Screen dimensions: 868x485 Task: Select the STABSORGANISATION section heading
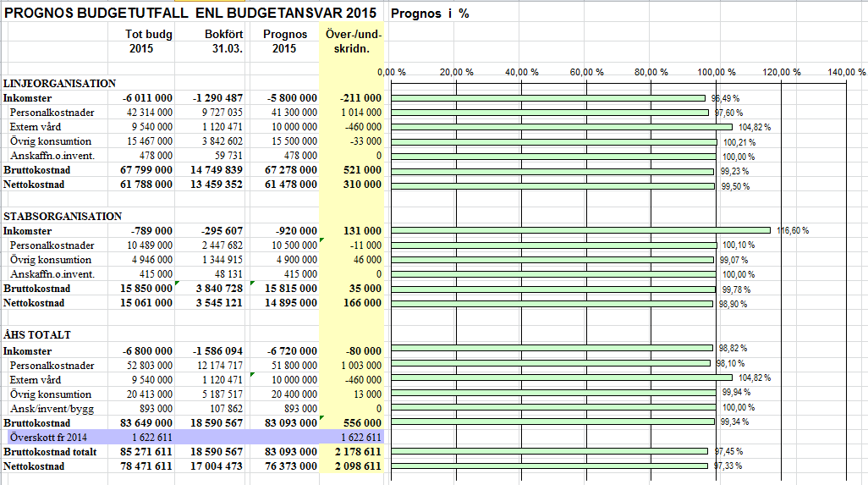tap(63, 217)
